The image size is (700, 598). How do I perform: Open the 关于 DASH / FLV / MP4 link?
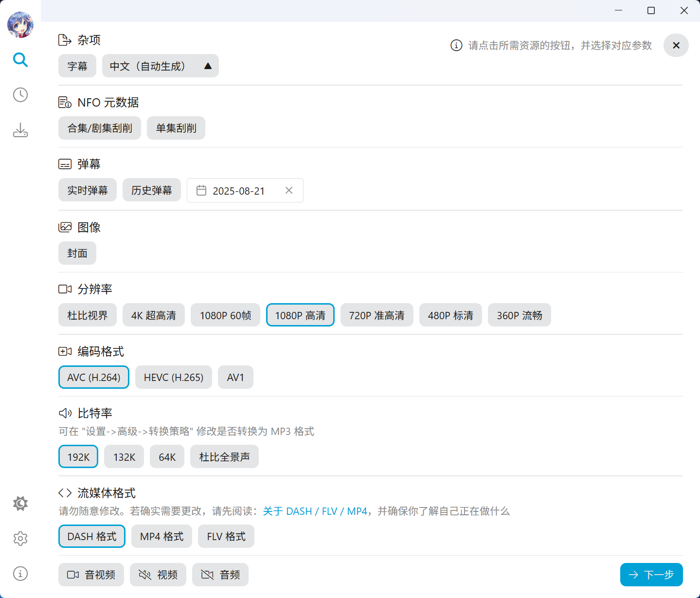[x=314, y=511]
